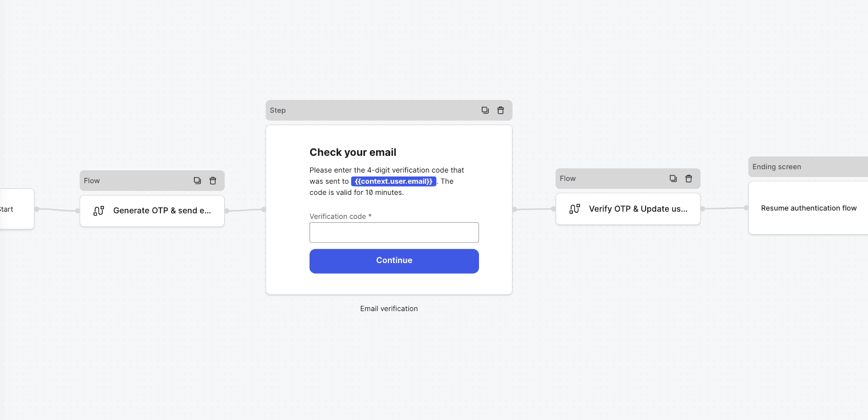Viewport: 868px width, 420px height.
Task: Click the Ending screen header label
Action: click(x=777, y=166)
